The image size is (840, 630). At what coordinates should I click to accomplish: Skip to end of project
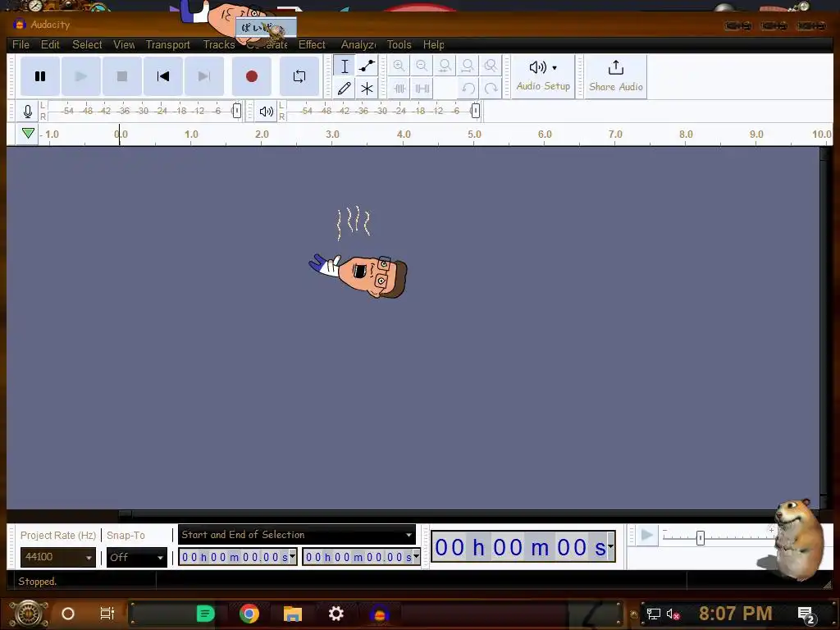coord(204,76)
